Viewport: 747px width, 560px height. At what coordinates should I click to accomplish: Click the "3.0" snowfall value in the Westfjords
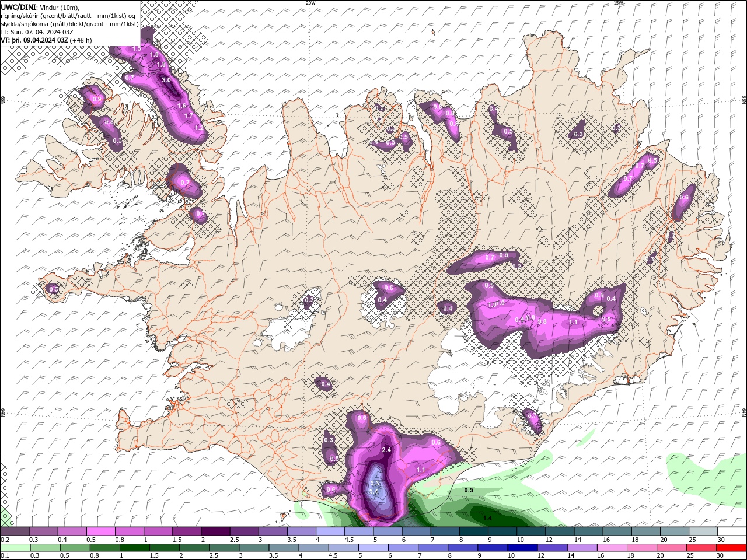(x=166, y=80)
